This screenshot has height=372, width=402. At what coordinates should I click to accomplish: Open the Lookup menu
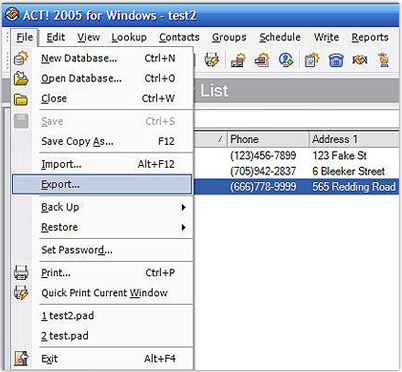click(129, 37)
